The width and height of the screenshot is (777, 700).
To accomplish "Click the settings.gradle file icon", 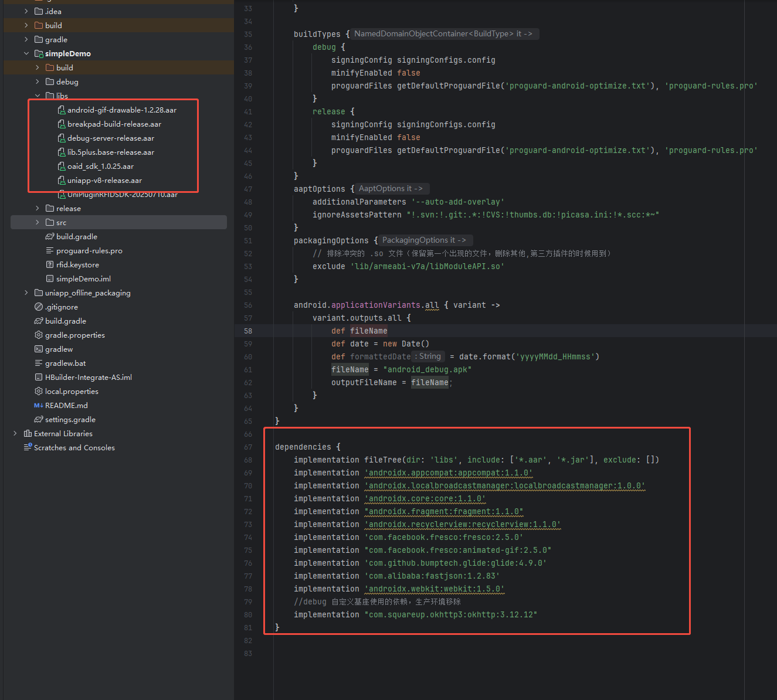I will (x=39, y=419).
